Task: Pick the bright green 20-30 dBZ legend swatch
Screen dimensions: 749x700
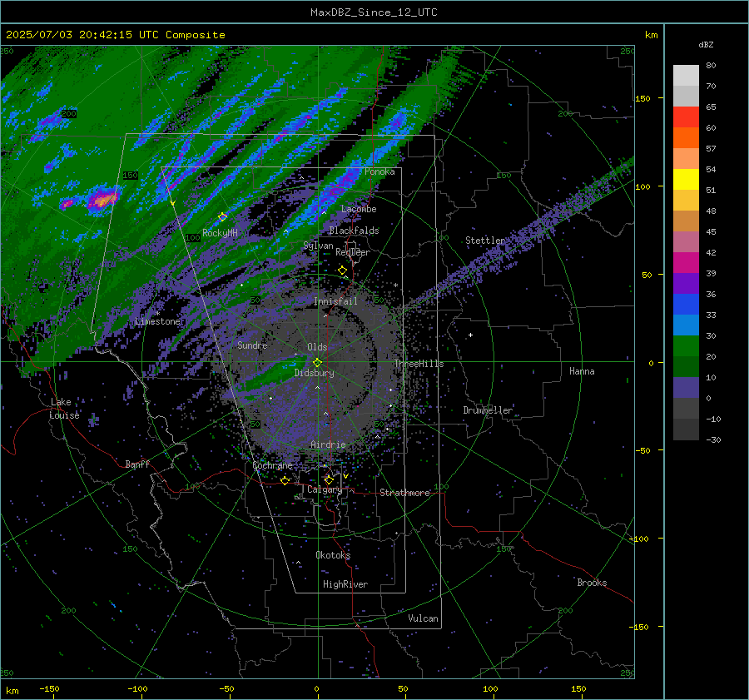Action: 686,346
